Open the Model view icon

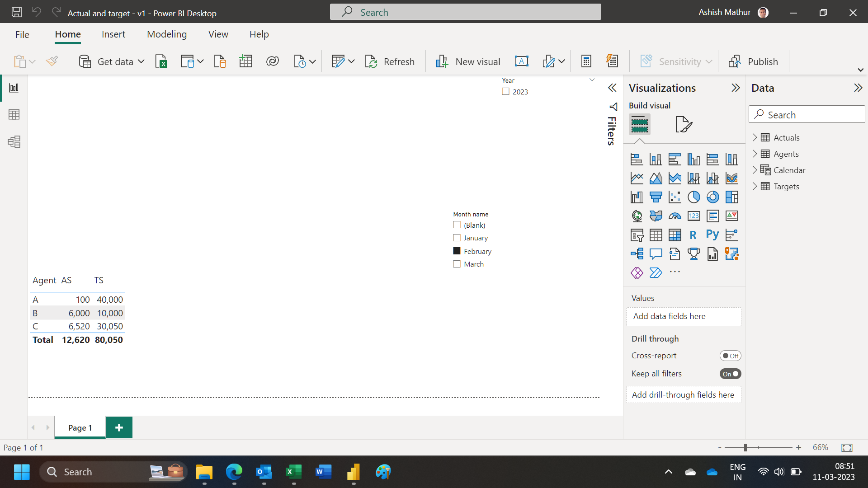14,142
